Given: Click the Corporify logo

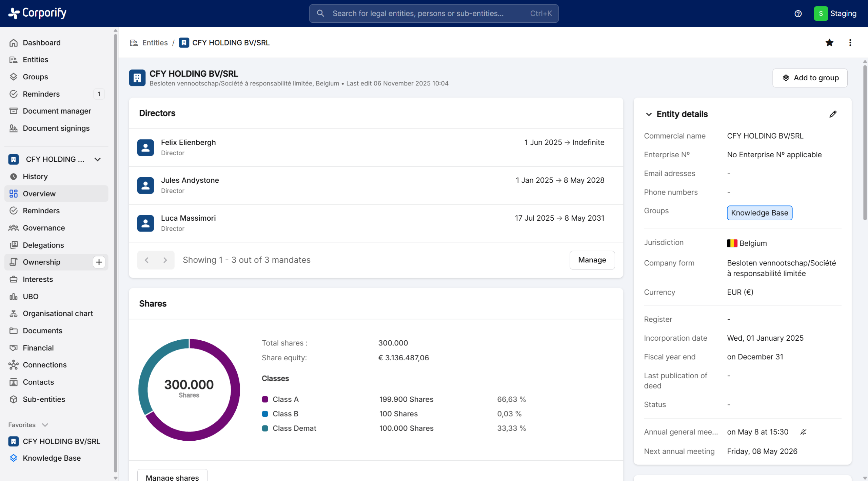Looking at the screenshot, I should pos(37,13).
